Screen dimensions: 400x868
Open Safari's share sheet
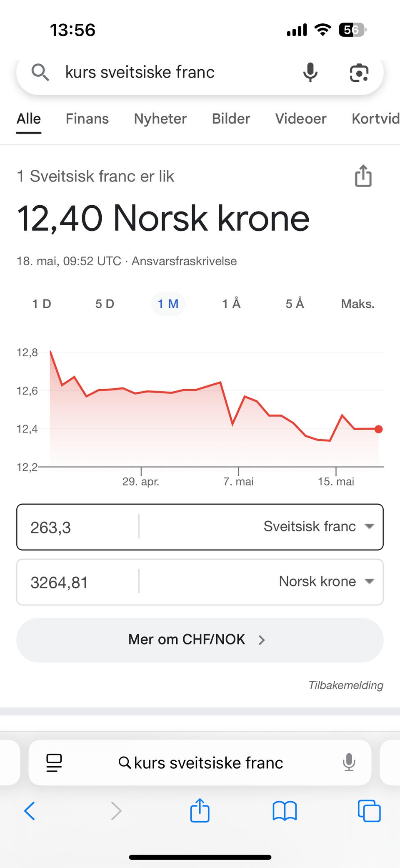coord(200,811)
